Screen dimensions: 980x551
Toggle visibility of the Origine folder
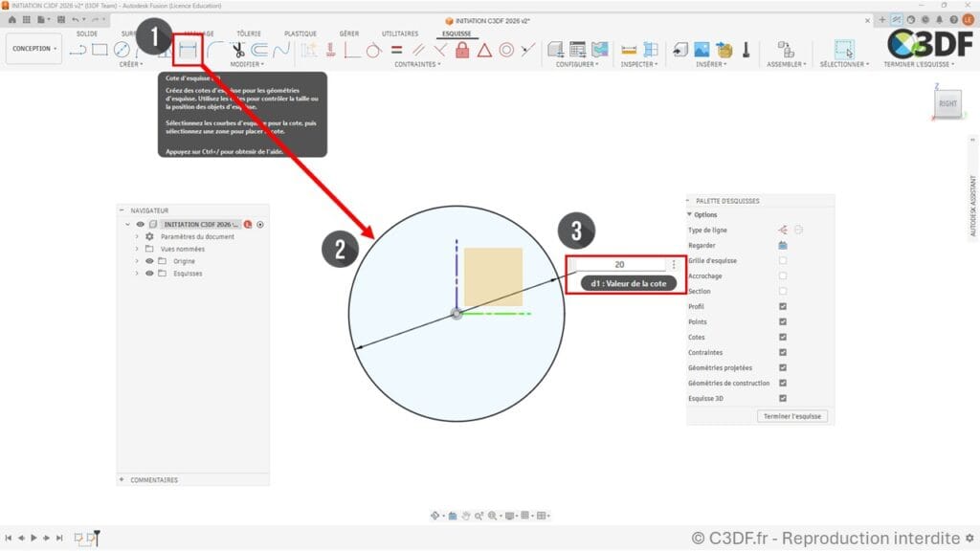click(149, 260)
